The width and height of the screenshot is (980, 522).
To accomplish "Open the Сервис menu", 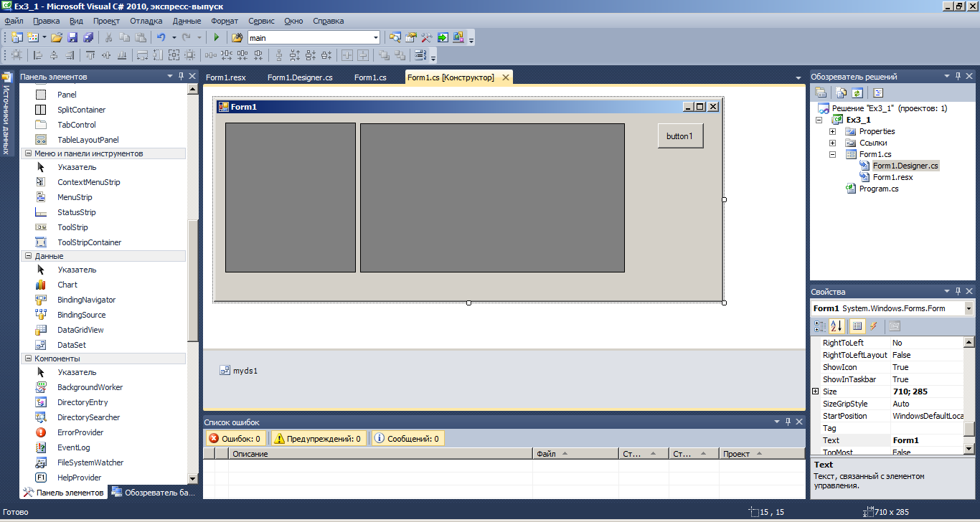I will 261,21.
